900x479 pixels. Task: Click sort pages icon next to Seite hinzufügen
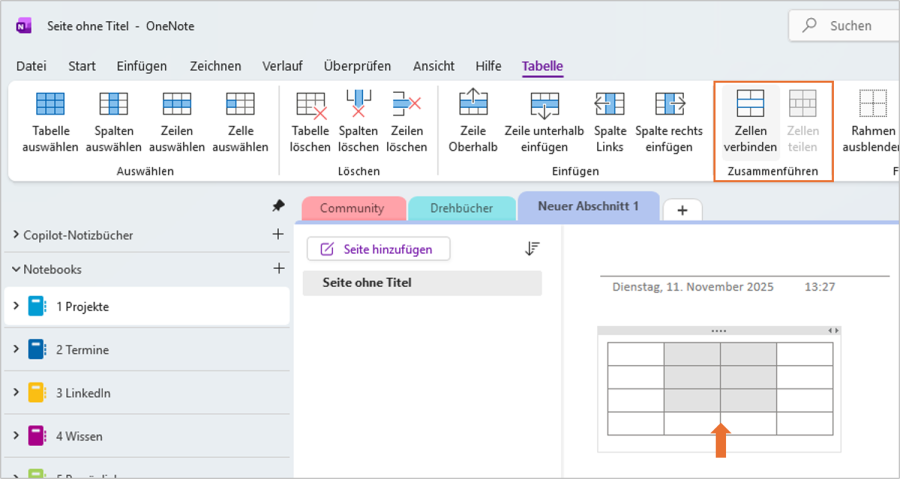(x=532, y=248)
